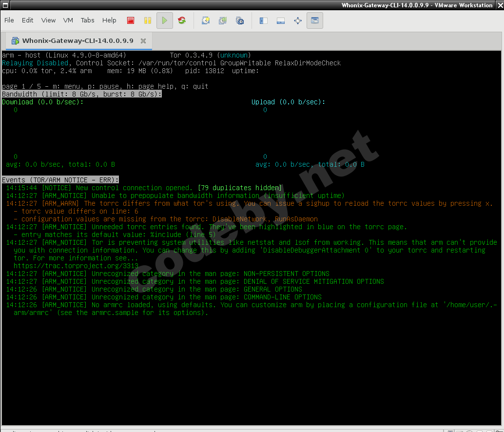The image size is (504, 432).
Task: Toggle the console view icon
Action: (315, 20)
